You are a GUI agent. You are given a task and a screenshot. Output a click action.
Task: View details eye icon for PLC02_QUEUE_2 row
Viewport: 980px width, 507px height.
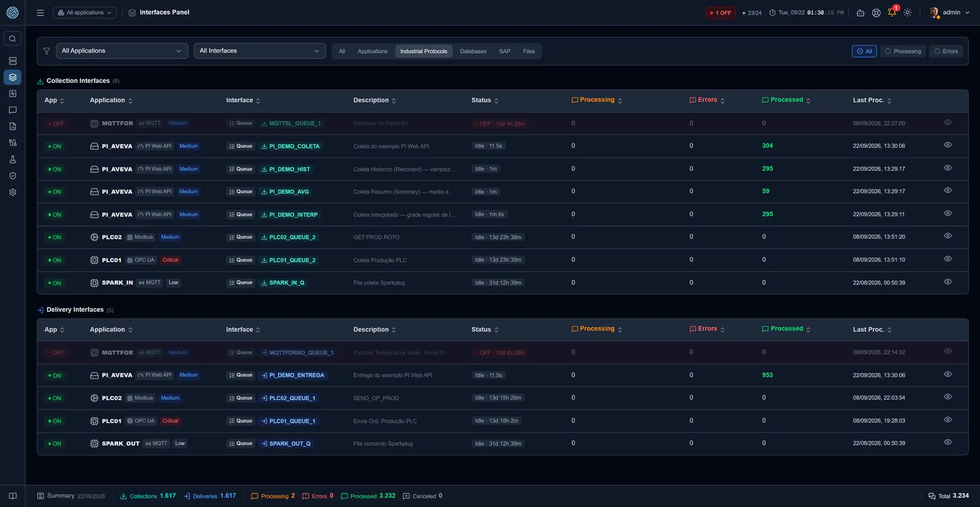point(948,236)
